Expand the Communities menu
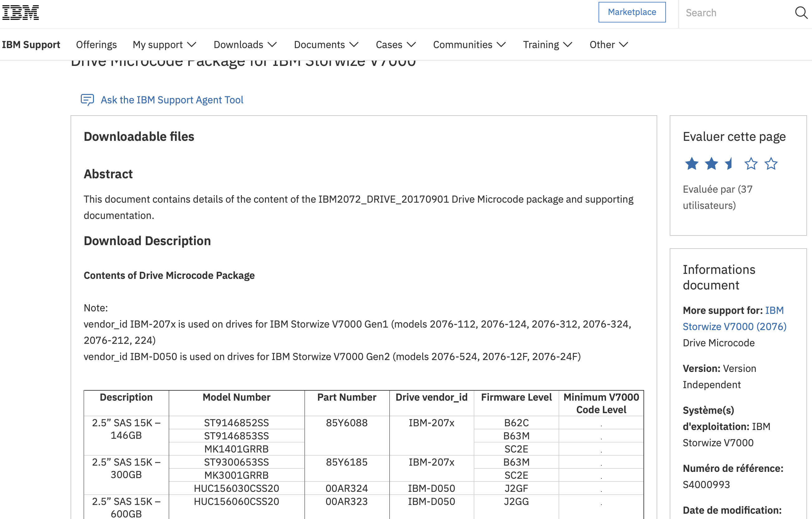The width and height of the screenshot is (812, 519). 469,45
